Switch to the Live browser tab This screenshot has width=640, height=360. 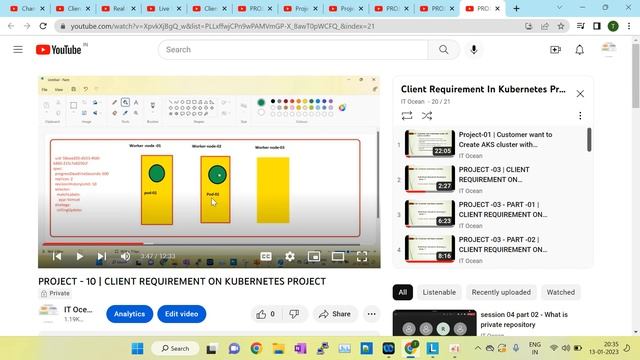pyautogui.click(x=164, y=8)
